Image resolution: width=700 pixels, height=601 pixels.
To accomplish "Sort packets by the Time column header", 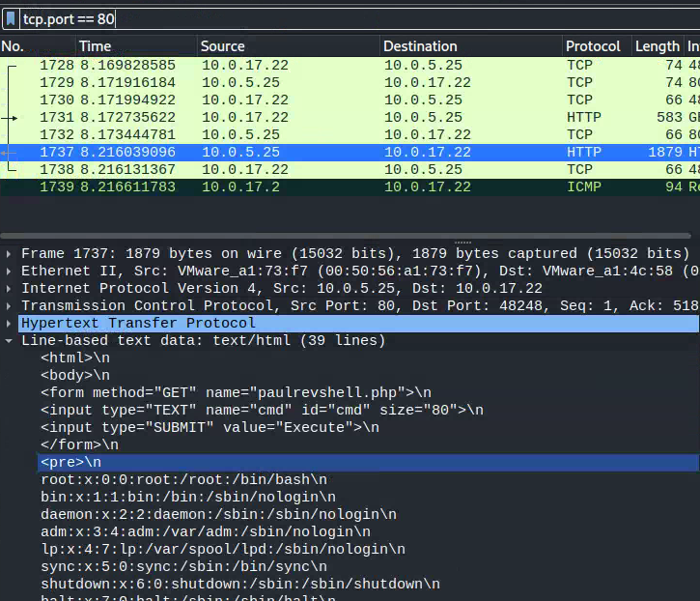I will [x=95, y=46].
